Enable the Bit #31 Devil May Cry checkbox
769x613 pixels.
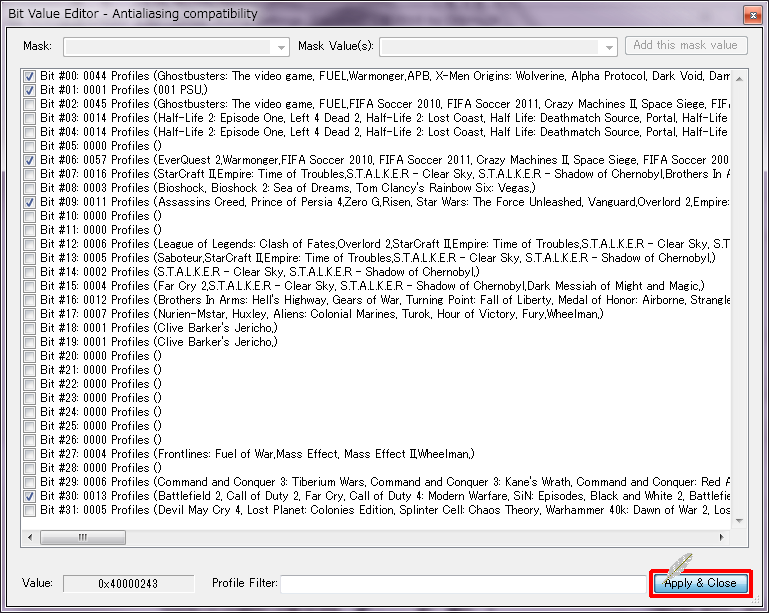click(x=29, y=511)
